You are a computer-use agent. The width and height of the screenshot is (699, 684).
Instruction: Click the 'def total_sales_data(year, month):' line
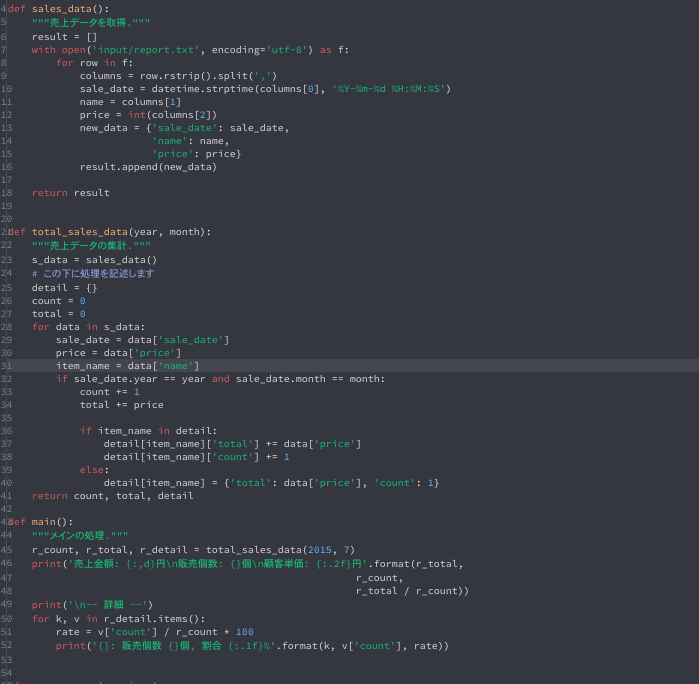[109, 232]
